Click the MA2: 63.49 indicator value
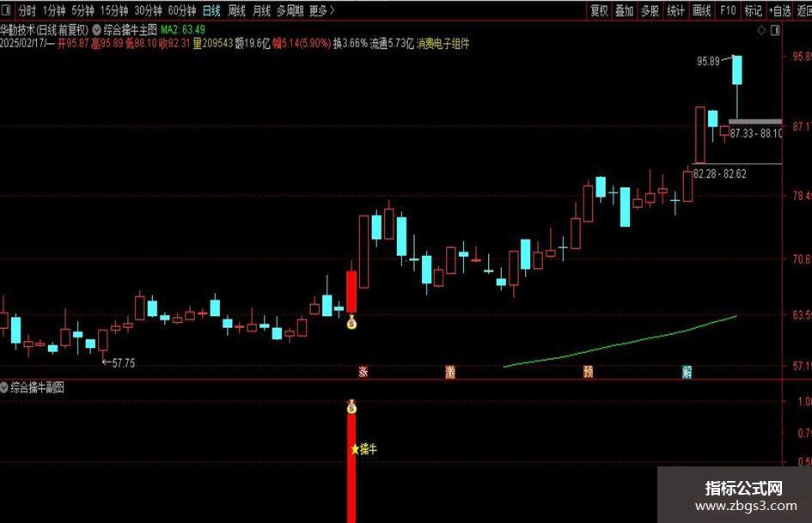The image size is (812, 523). (x=183, y=30)
